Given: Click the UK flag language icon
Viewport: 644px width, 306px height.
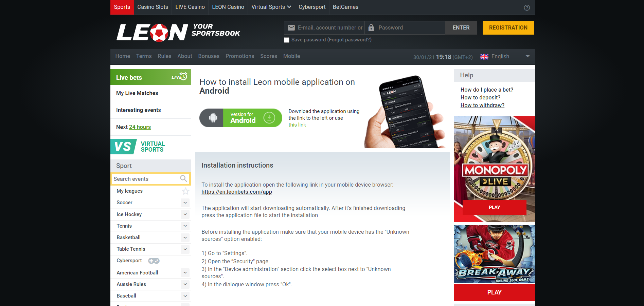Looking at the screenshot, I should (484, 57).
